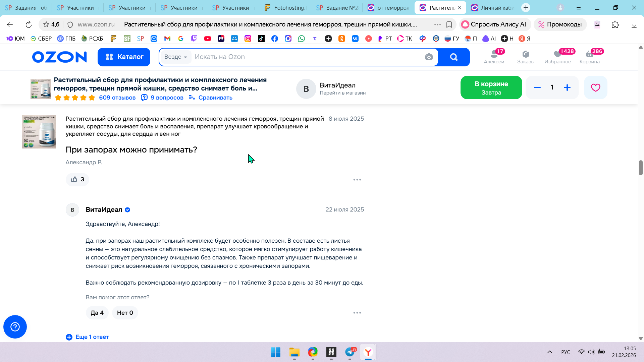The image size is (644, 362).
Task: Click the blue search magnifier button
Action: (x=454, y=57)
